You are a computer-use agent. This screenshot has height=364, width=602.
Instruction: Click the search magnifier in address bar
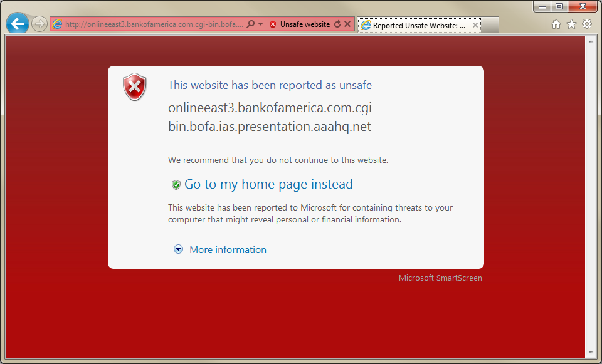coord(250,24)
